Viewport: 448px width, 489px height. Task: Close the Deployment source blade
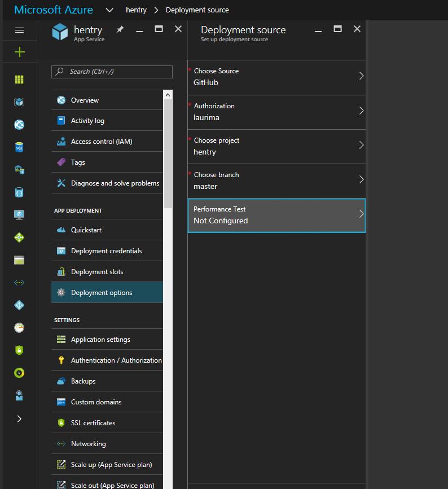357,29
